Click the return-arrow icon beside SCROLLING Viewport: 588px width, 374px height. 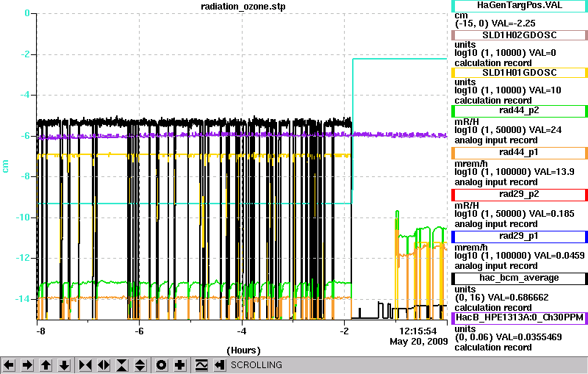tap(220, 364)
